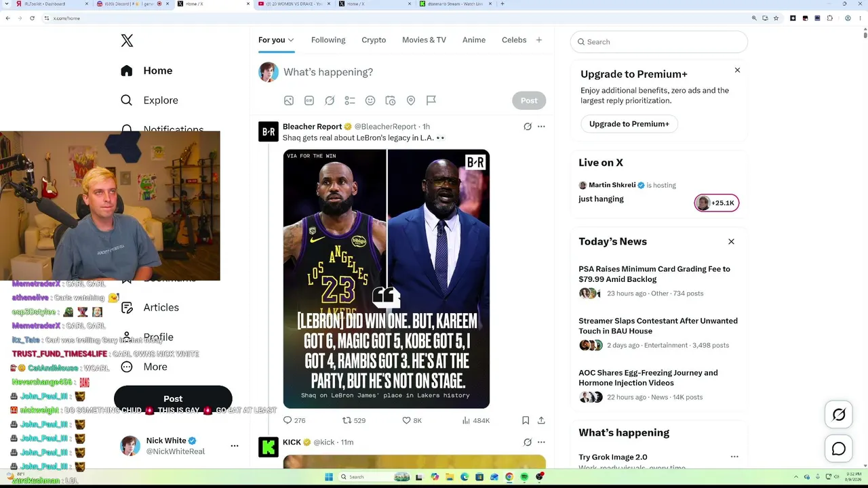Add a GIF to the post

[x=309, y=100]
